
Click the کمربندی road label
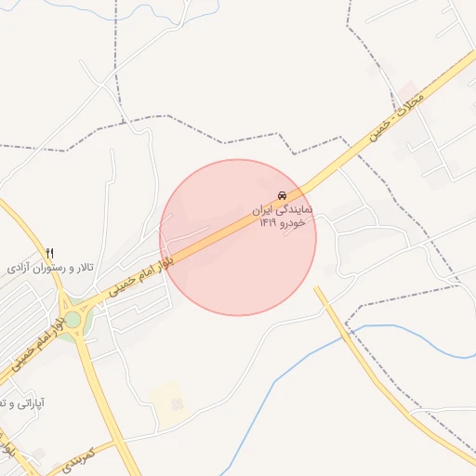tap(78, 461)
